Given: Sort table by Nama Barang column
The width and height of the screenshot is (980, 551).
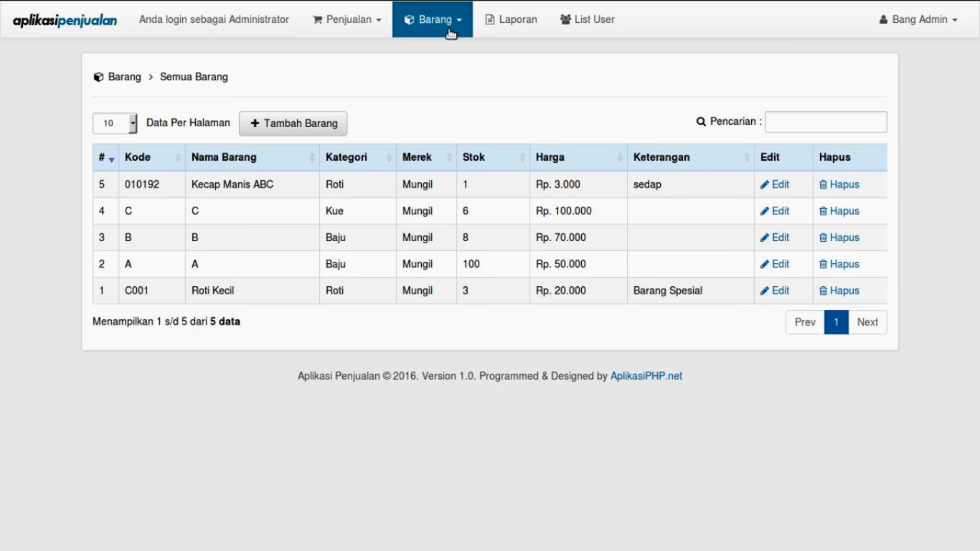Looking at the screenshot, I should [253, 157].
